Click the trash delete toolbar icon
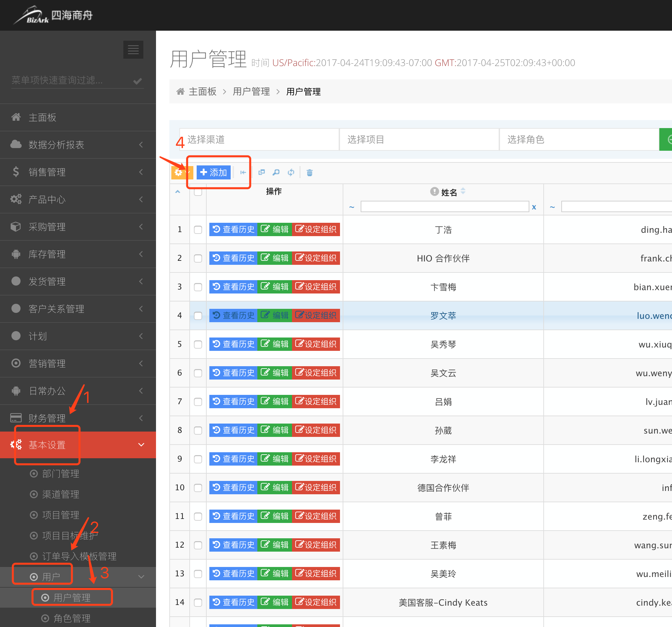The width and height of the screenshot is (672, 627). pyautogui.click(x=309, y=173)
